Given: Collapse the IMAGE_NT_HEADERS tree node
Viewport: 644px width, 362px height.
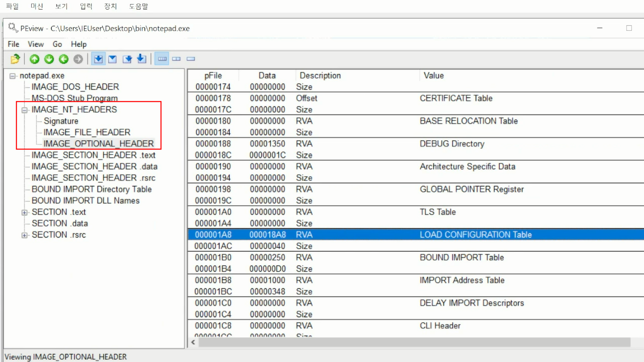Looking at the screenshot, I should (x=24, y=110).
